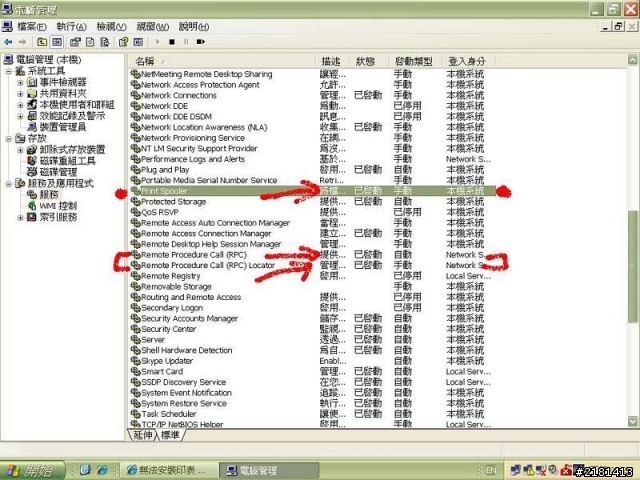Click the Up one level folder icon

tap(42, 42)
